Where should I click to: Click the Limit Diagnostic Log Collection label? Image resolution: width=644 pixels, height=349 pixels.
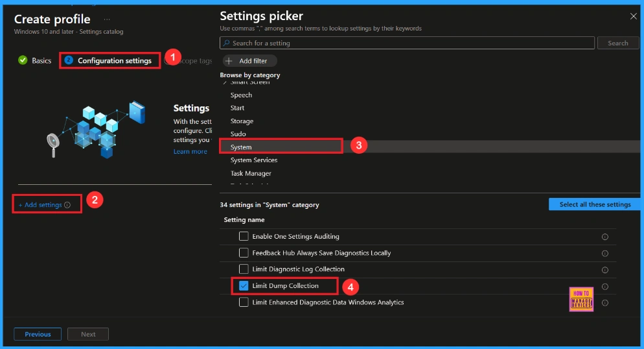coord(298,269)
